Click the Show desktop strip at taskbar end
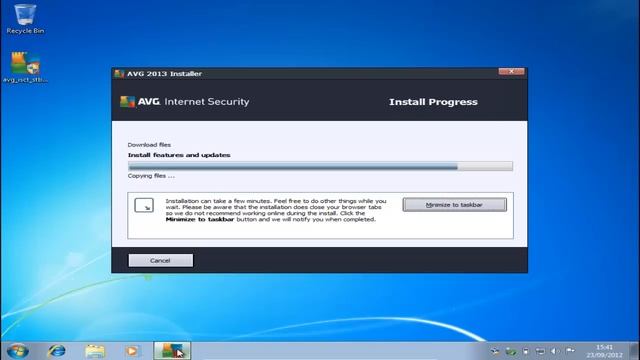This screenshot has width=640, height=360. click(x=634, y=351)
